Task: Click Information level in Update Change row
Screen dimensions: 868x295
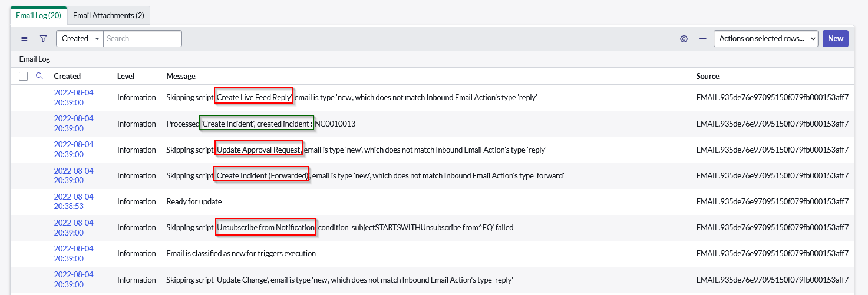Action: 137,280
